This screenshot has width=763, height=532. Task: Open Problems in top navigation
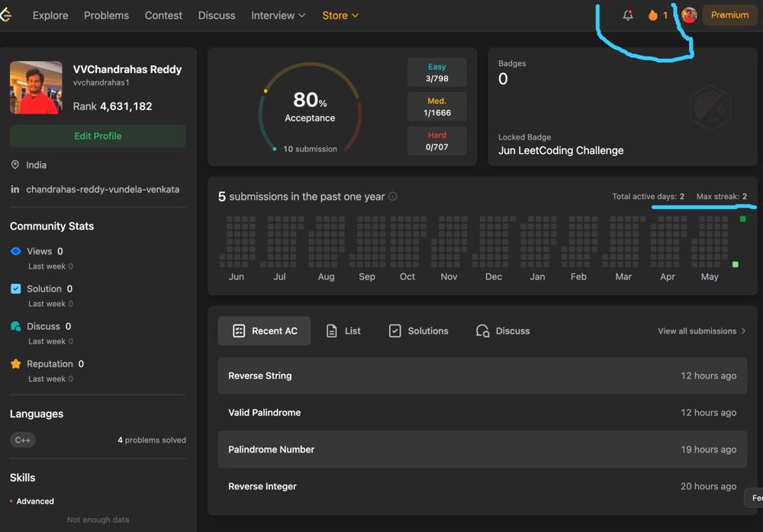(106, 15)
